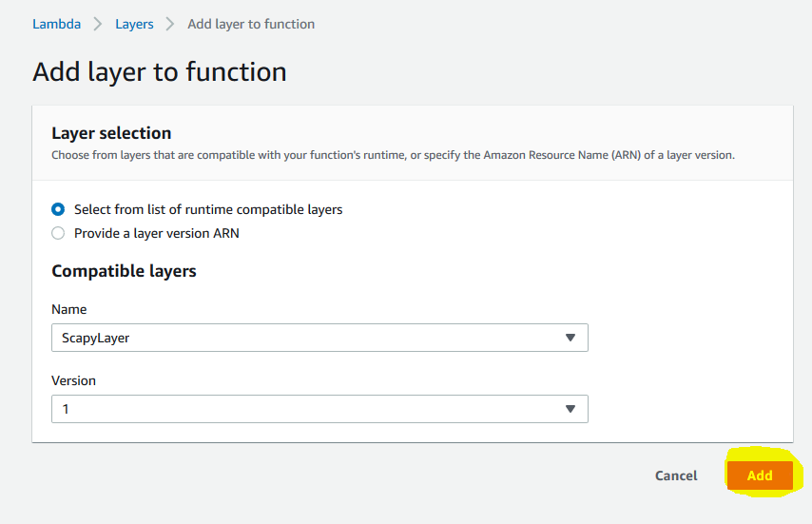Click the 'Select from list of runtime compatible layers' label
The height and width of the screenshot is (524, 812).
click(x=208, y=210)
